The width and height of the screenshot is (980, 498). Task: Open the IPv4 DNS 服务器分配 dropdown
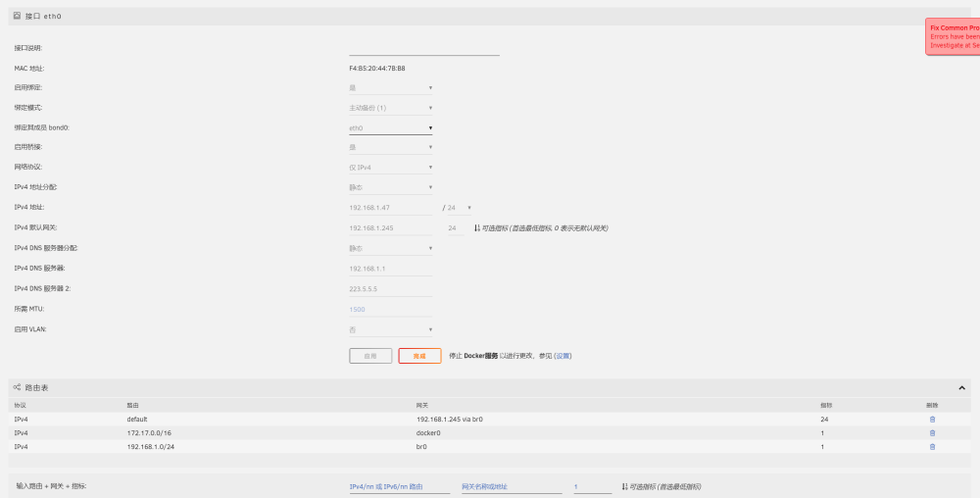pos(391,248)
